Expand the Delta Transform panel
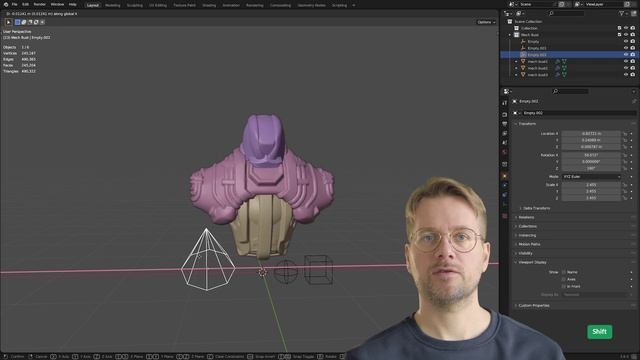Screen dimensions: 640x360 (536, 208)
